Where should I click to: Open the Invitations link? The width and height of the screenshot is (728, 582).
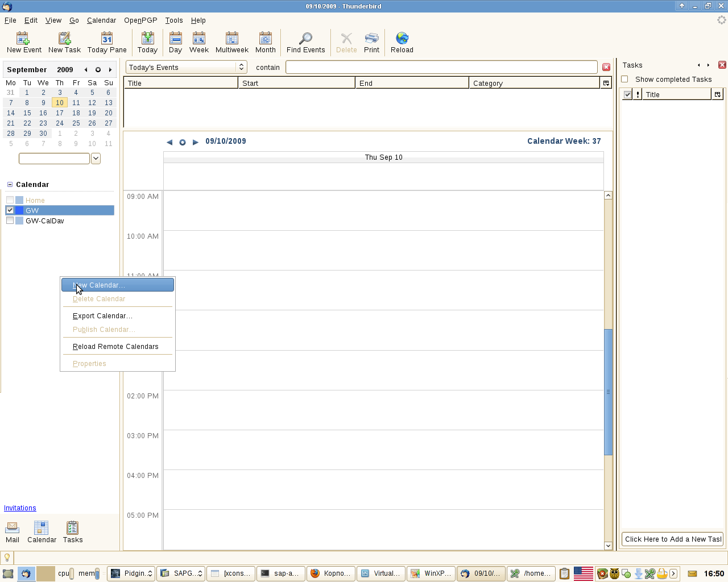(x=20, y=508)
